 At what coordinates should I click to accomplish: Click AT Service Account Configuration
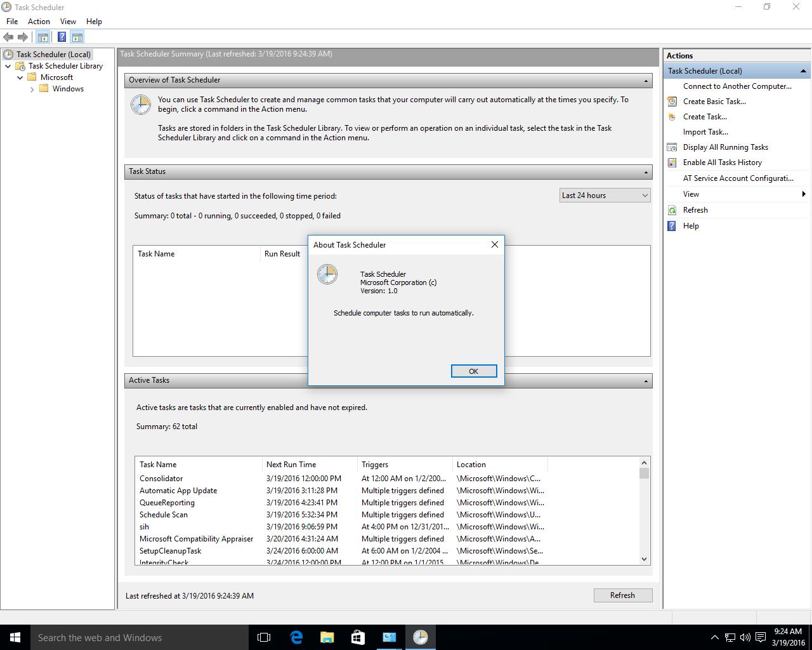[738, 178]
